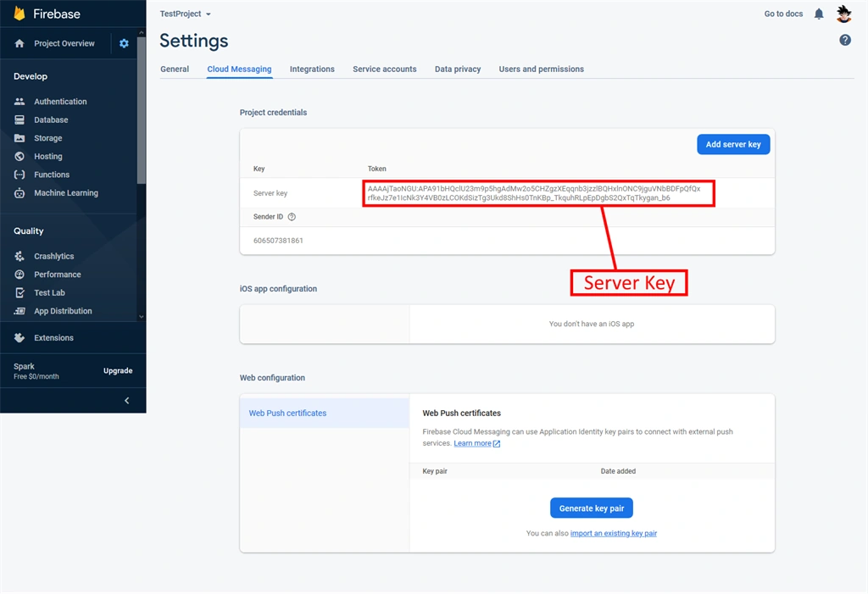Click import an existing key pair link
This screenshot has height=594, width=868.
tap(614, 533)
